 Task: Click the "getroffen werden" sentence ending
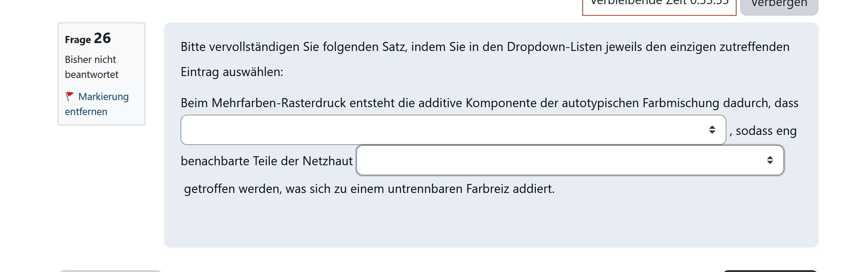pos(369,189)
